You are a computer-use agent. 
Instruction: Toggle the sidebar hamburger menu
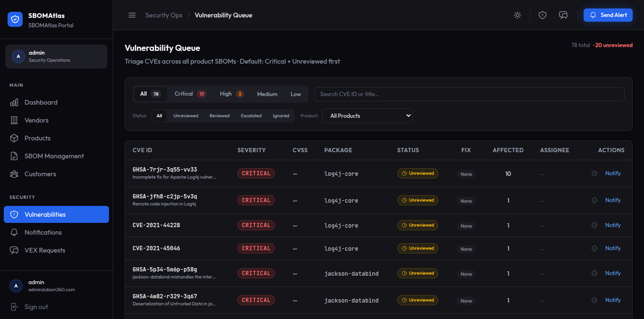[x=132, y=15]
